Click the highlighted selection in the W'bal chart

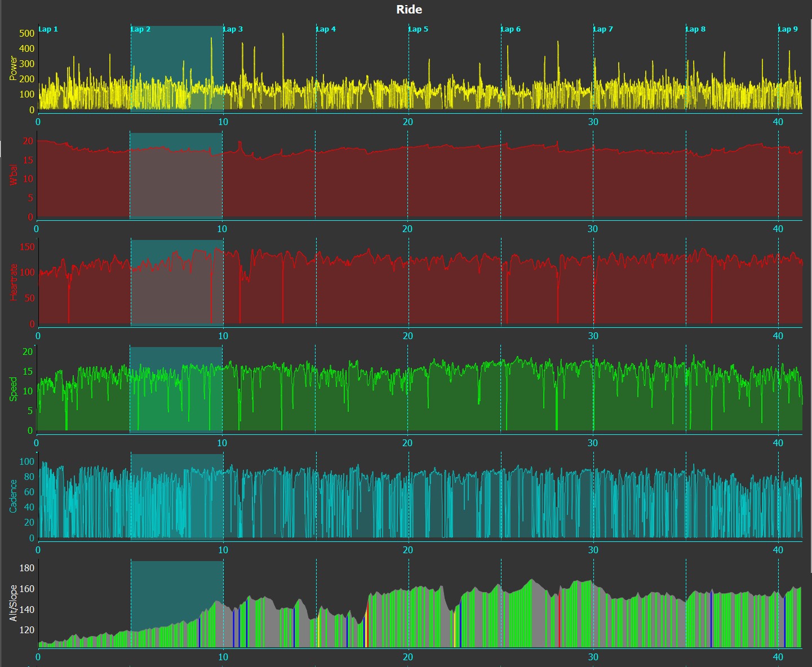[x=176, y=175]
